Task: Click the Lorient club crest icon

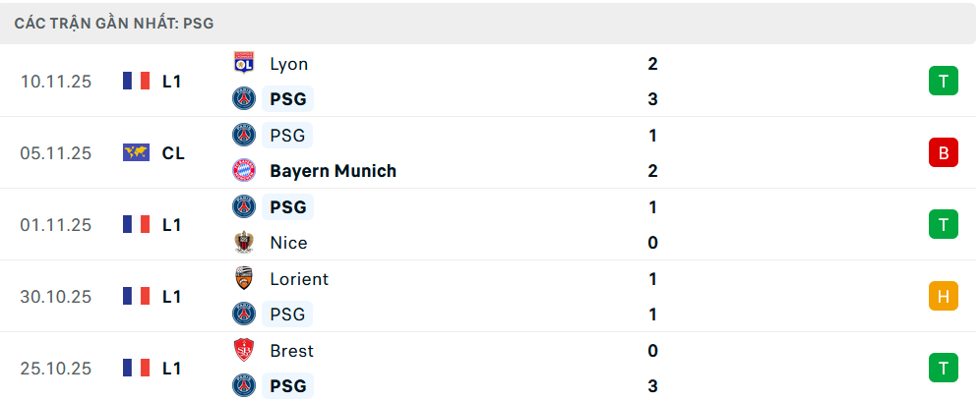Action: coord(243,279)
